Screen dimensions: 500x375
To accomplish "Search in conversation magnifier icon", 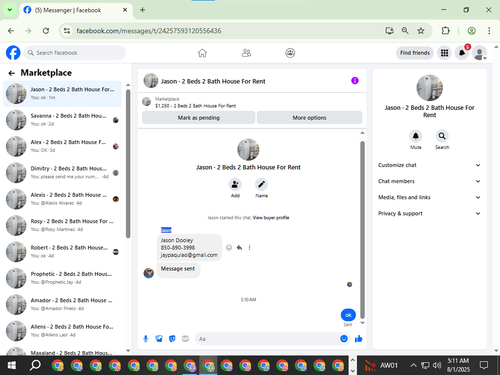I will pyautogui.click(x=442, y=136).
